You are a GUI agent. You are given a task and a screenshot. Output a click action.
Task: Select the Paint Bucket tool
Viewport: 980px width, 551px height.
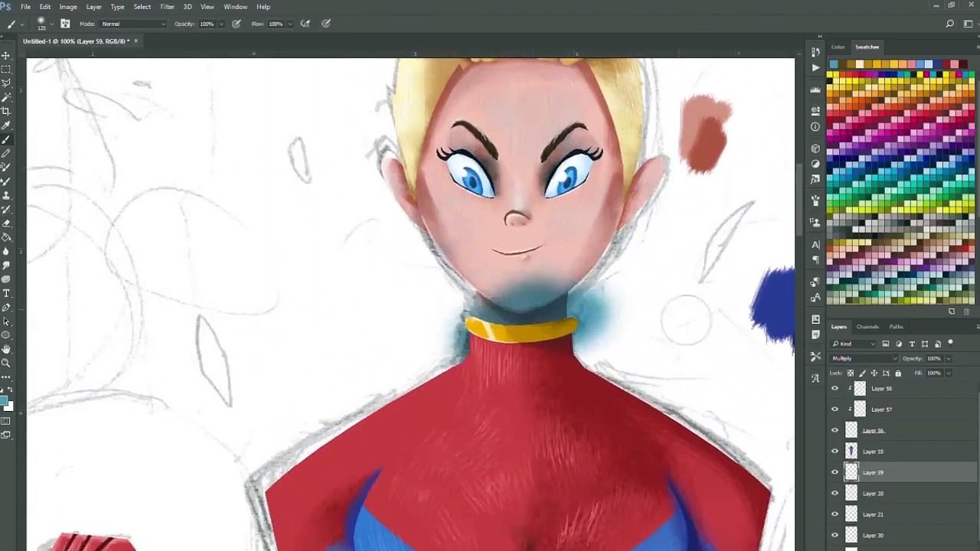pyautogui.click(x=6, y=236)
